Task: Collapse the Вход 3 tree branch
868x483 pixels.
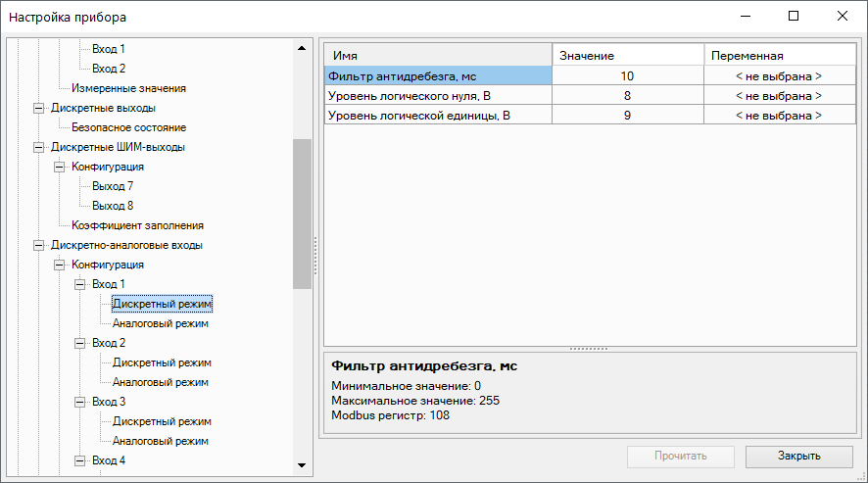Action: click(x=80, y=402)
